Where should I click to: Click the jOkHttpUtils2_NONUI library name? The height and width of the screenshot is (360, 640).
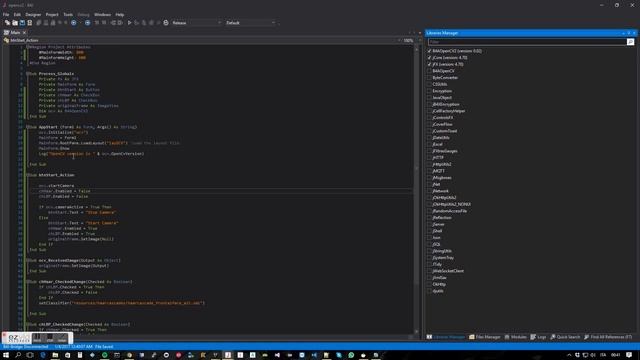451,204
